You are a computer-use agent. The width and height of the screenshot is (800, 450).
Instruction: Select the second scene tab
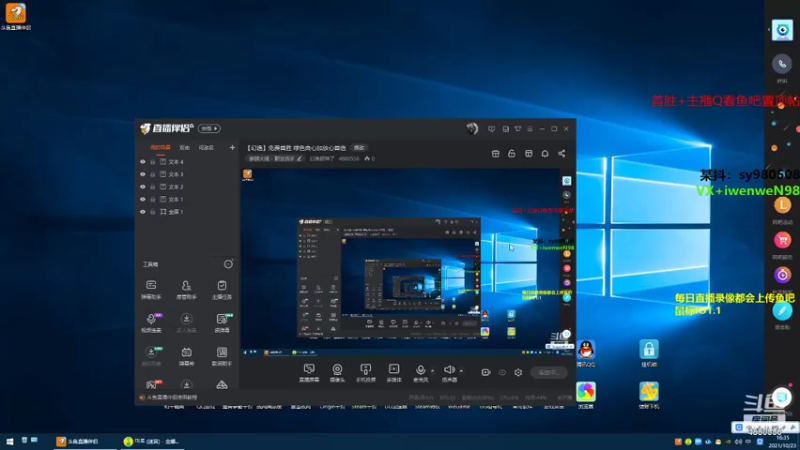tap(185, 147)
